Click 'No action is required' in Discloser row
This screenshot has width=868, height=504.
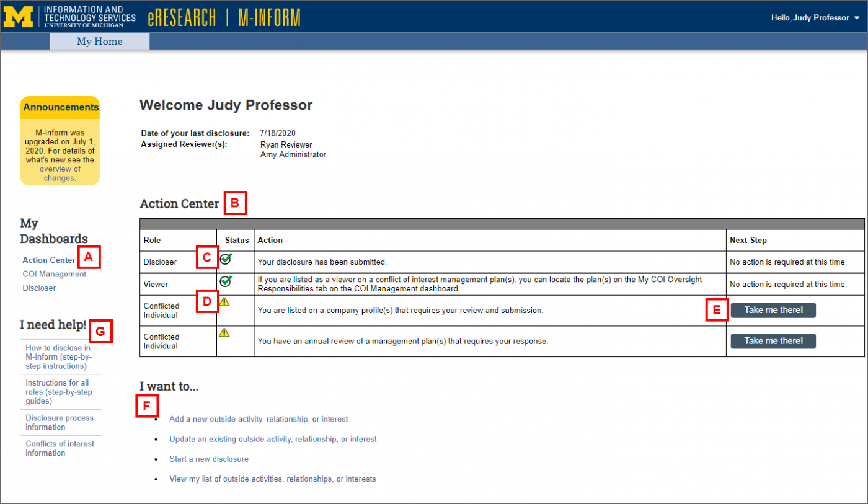point(788,262)
